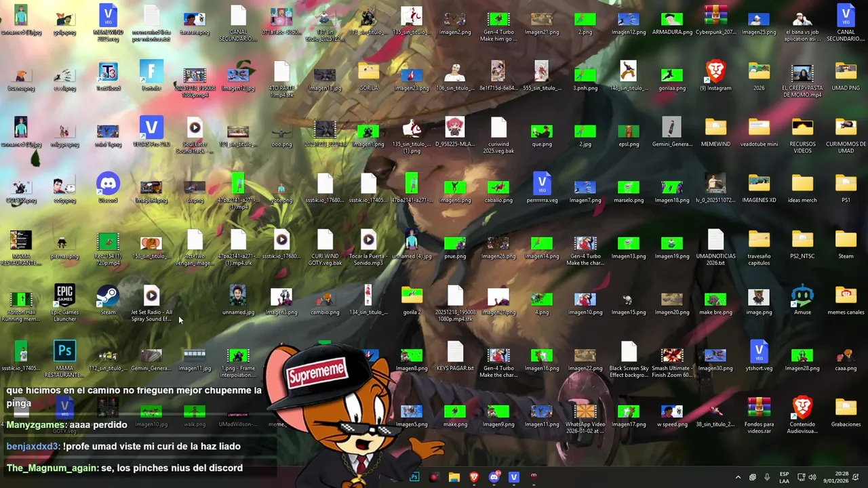Viewport: 868px width, 488px height.
Task: Select the Jet Set Radio audio file
Action: point(151,304)
